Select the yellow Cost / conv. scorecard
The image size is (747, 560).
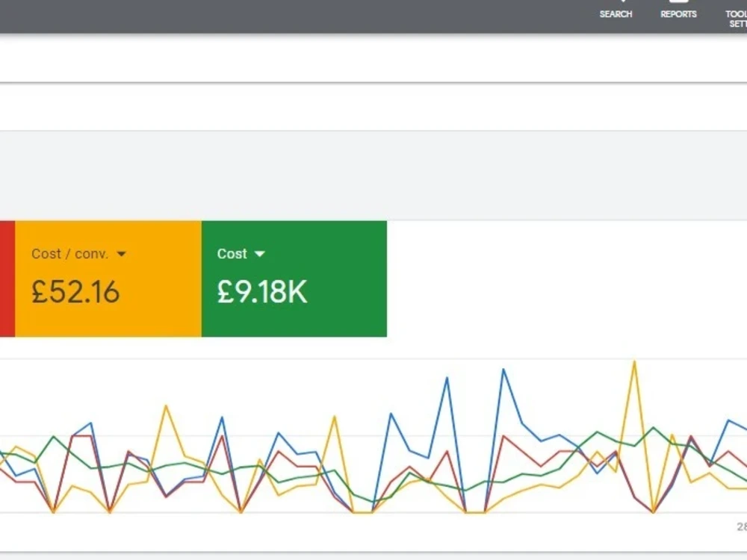point(108,279)
